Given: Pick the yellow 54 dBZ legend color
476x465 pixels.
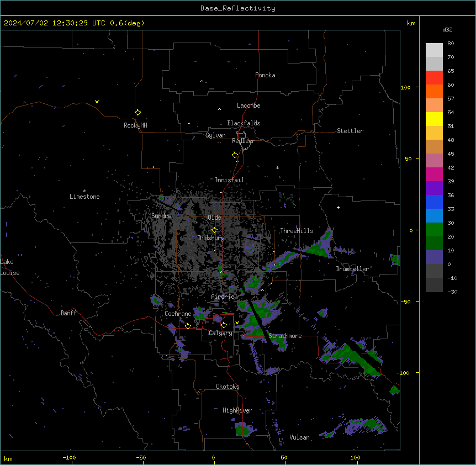Looking at the screenshot, I should (x=434, y=119).
